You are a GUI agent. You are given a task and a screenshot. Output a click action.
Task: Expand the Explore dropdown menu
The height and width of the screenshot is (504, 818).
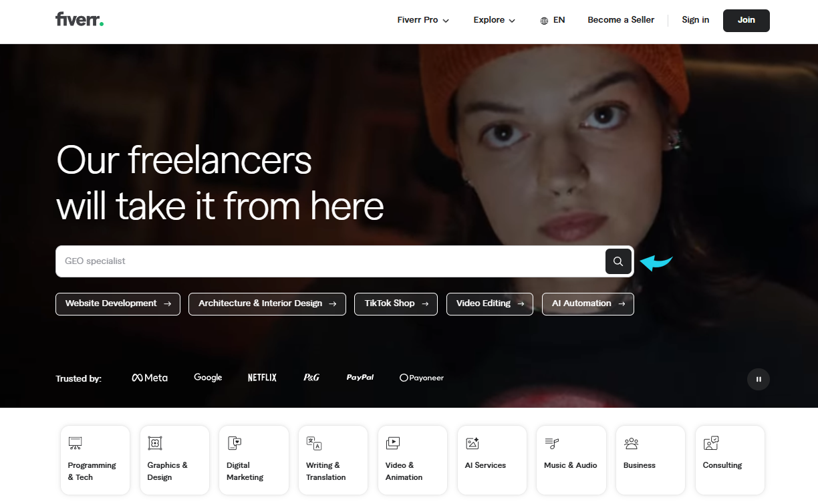coord(495,20)
